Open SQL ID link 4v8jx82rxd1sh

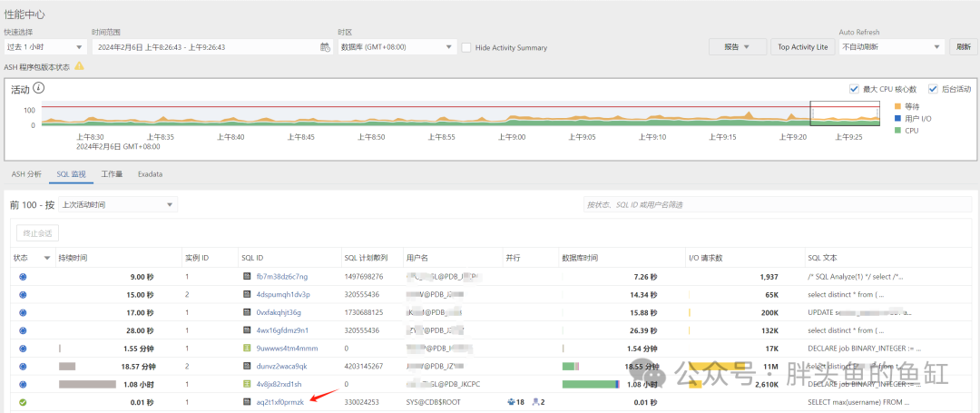click(x=279, y=384)
